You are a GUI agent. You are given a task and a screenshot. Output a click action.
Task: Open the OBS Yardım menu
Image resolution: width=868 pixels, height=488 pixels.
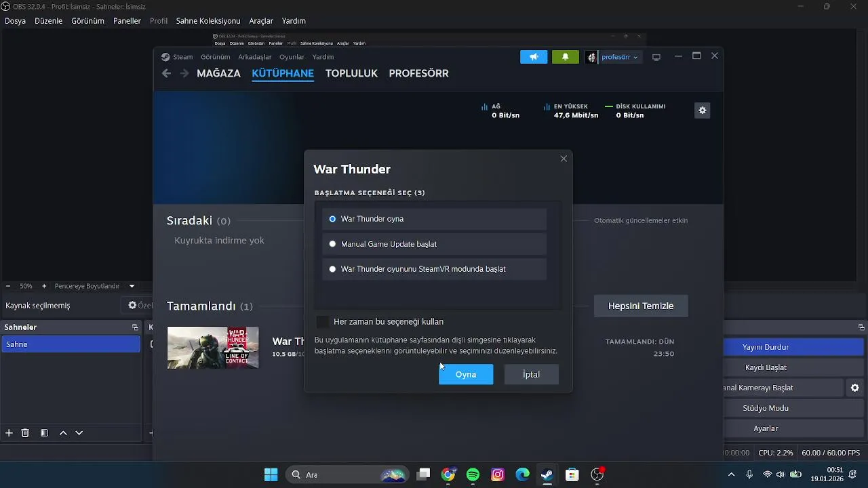coord(294,21)
